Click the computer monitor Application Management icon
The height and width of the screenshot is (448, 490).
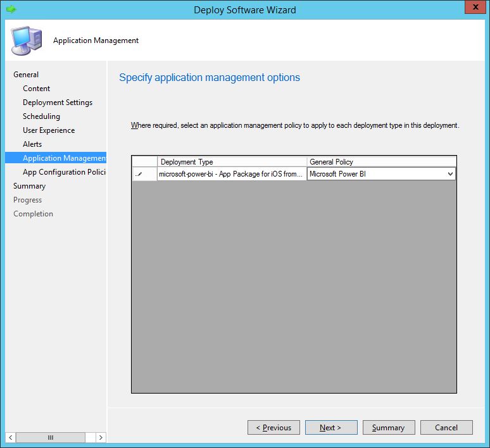(26, 40)
